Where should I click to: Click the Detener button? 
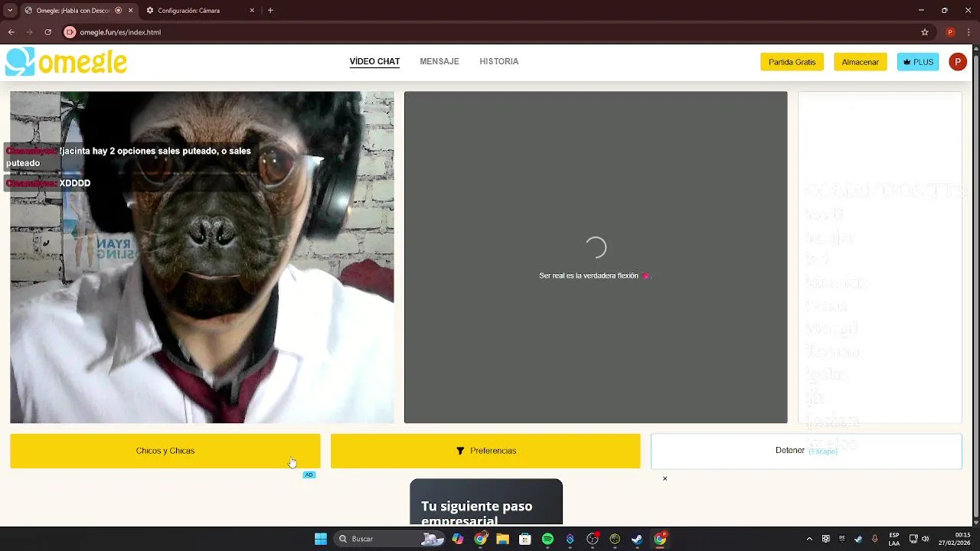(x=806, y=451)
